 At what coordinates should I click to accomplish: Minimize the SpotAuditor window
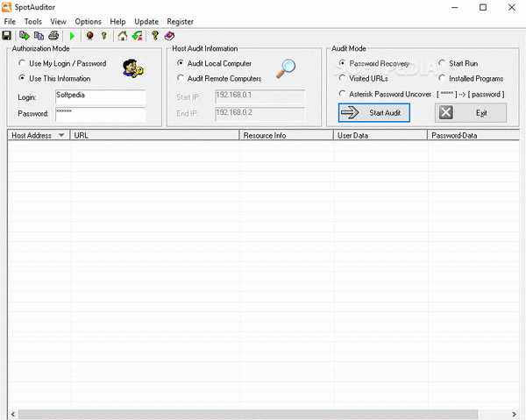[455, 7]
